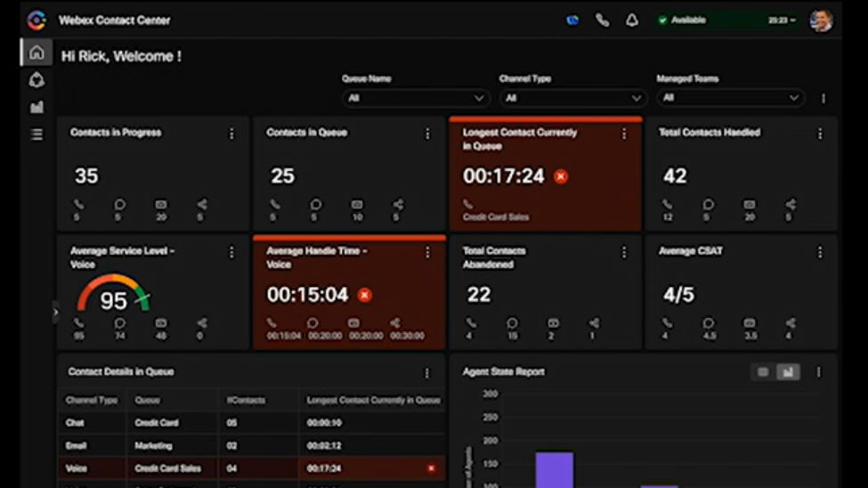Open the Home page in the sidebar

(x=37, y=53)
